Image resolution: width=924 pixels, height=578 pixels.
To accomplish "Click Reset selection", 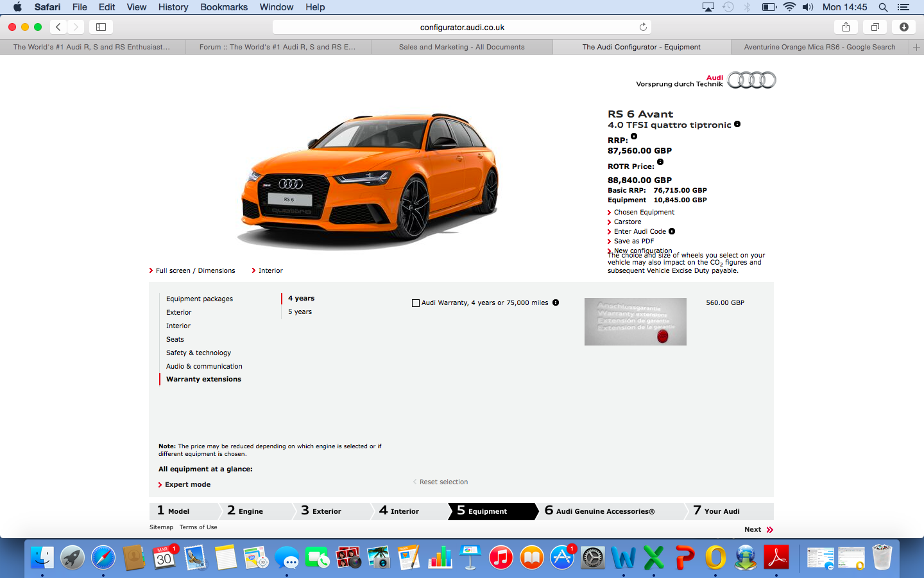I will 443,482.
